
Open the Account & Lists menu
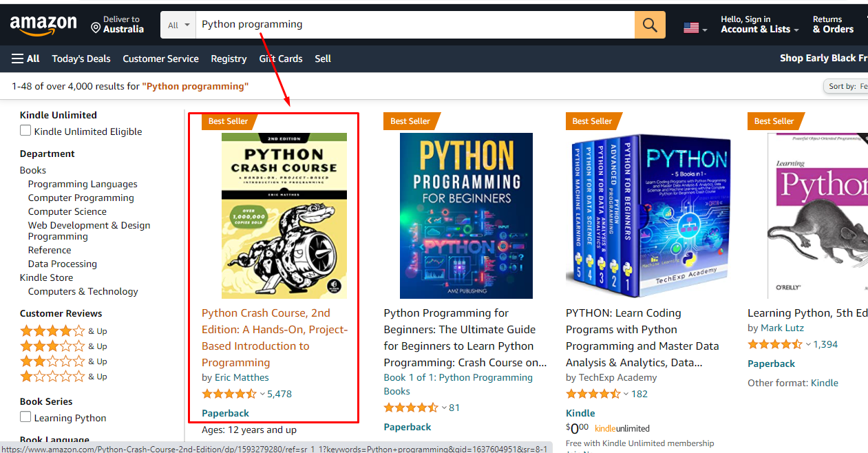pos(760,25)
